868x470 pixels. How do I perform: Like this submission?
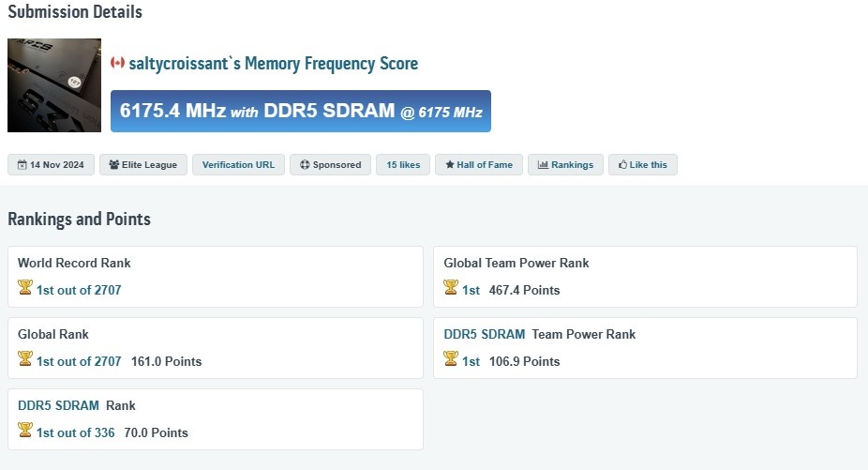pos(643,164)
